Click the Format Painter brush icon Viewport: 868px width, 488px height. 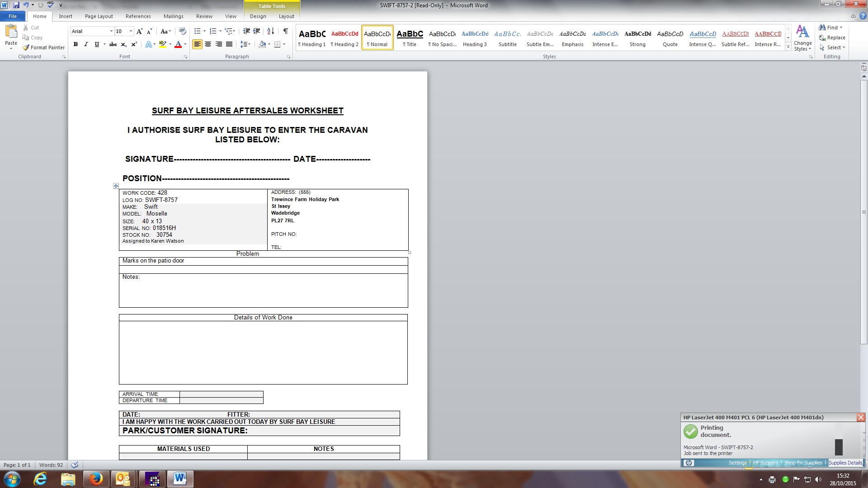click(26, 47)
